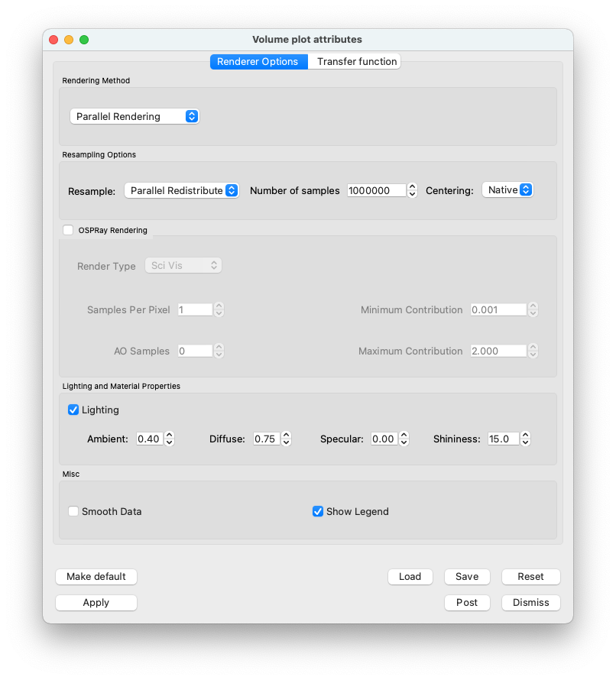Click the green zoom window button
This screenshot has width=616, height=680.
pyautogui.click(x=84, y=40)
